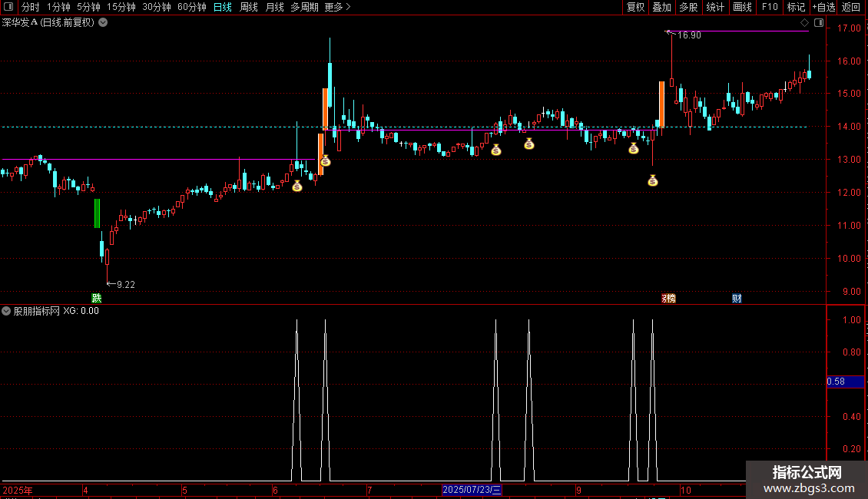Viewport: 868px width, 499px height.
Task: Click the 复权 button
Action: point(635,7)
